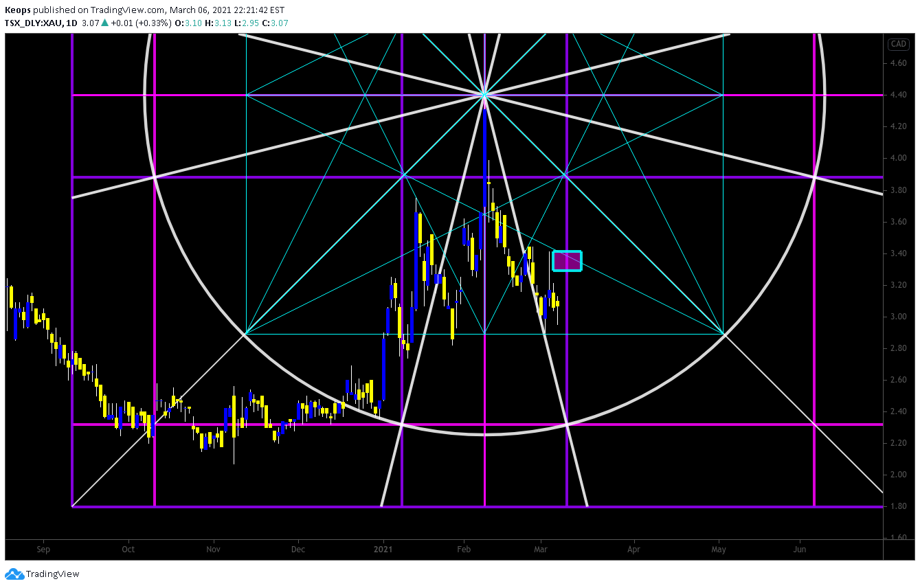
Task: Click the high value H:3.13
Action: 218,23
